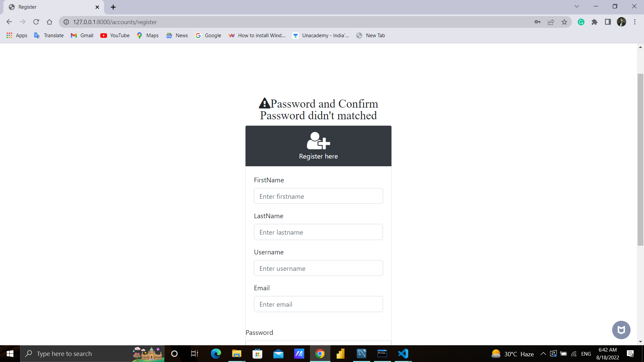This screenshot has width=644, height=362.
Task: Click the 'Enter email' input field
Action: pyautogui.click(x=318, y=304)
